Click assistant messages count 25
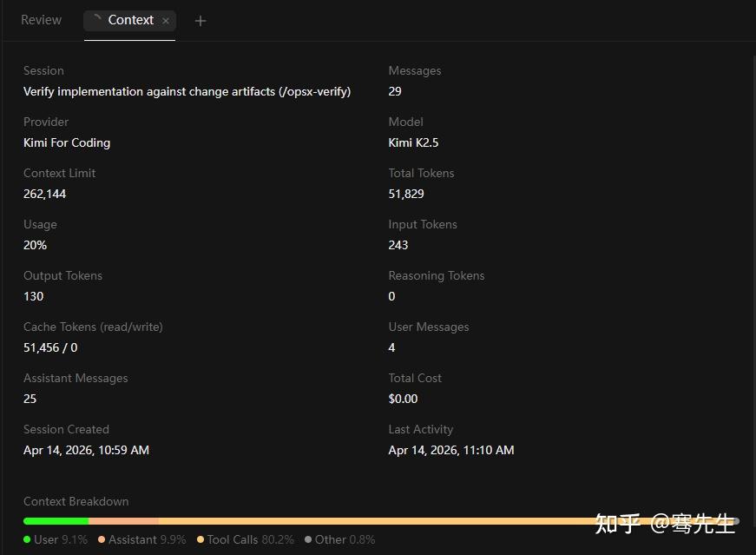The width and height of the screenshot is (756, 555). click(x=30, y=399)
